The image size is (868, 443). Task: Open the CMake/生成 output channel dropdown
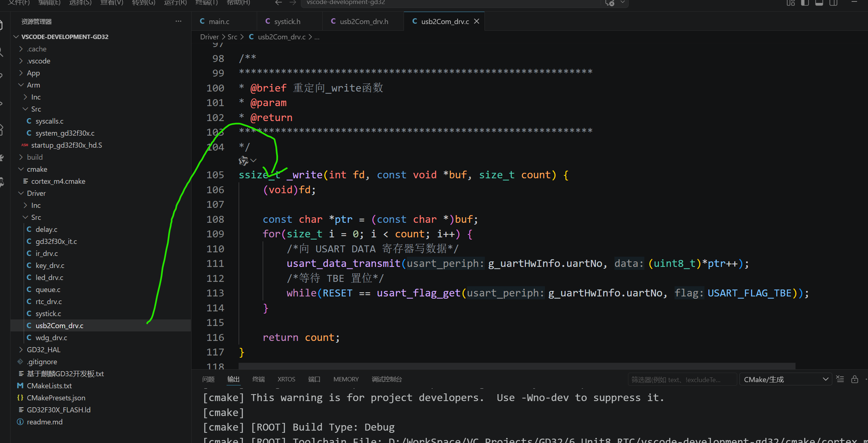[x=785, y=380]
